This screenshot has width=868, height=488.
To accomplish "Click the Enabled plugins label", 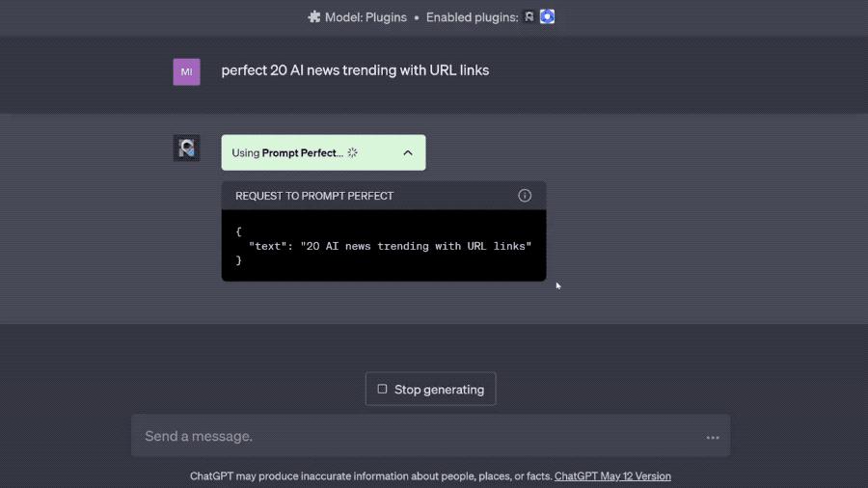I will click(x=472, y=16).
